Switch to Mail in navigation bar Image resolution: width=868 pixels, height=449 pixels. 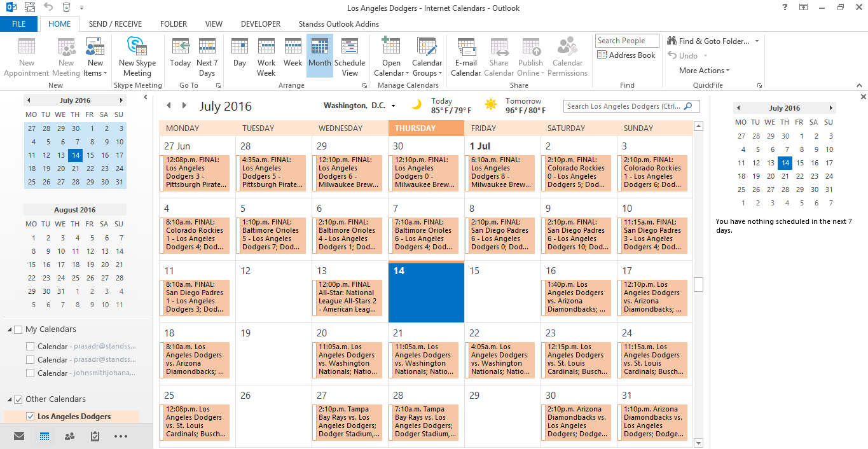tap(19, 436)
